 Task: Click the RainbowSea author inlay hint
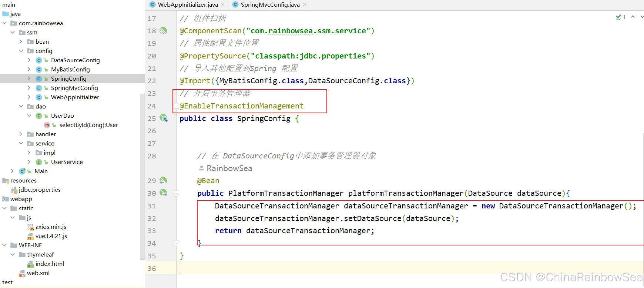click(x=225, y=168)
